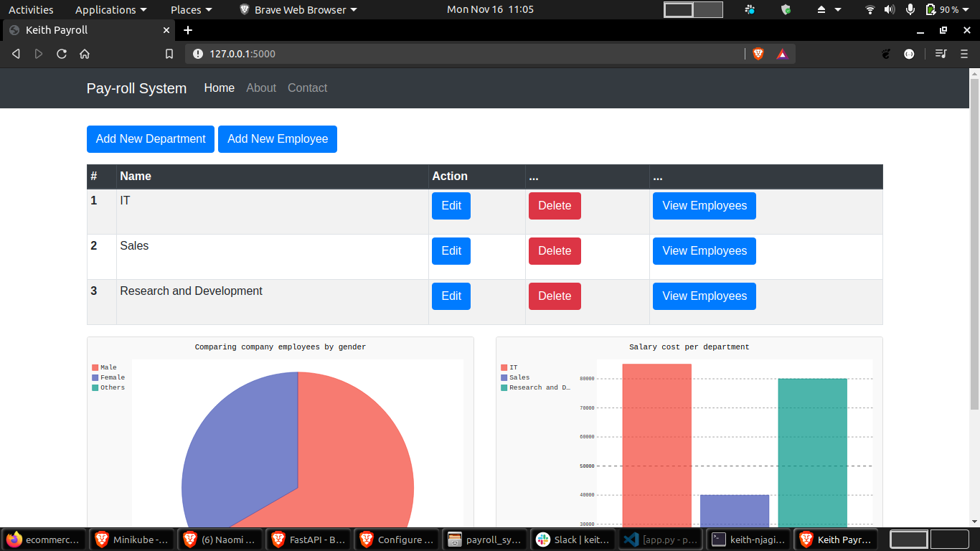Open the Applications menu
Screen dimensions: 980x551
click(x=110, y=9)
